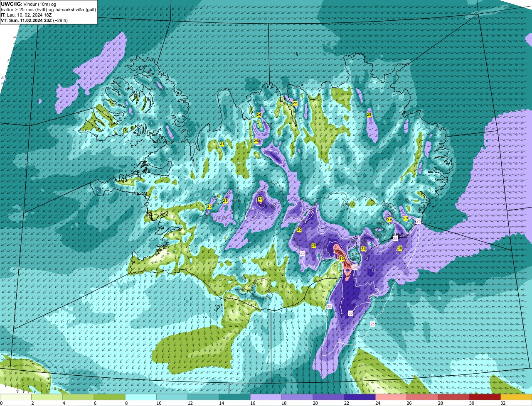This screenshot has width=532, height=406.
Task: Select the yellow 32 gust label on map
Action: pyautogui.click(x=260, y=199)
